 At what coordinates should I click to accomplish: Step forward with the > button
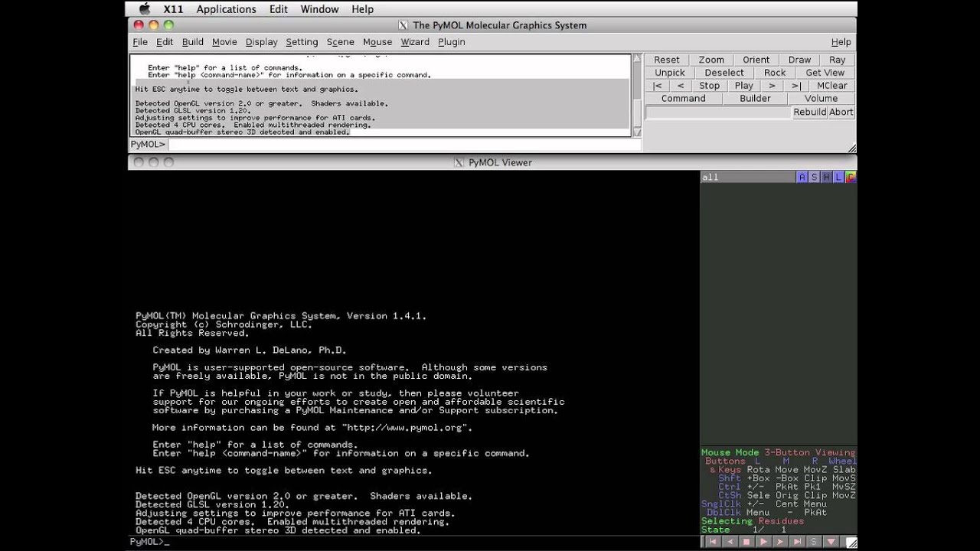pyautogui.click(x=772, y=86)
